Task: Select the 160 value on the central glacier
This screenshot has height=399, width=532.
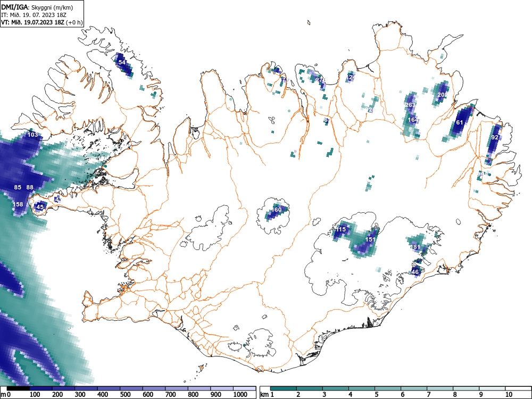Action: coord(277,210)
